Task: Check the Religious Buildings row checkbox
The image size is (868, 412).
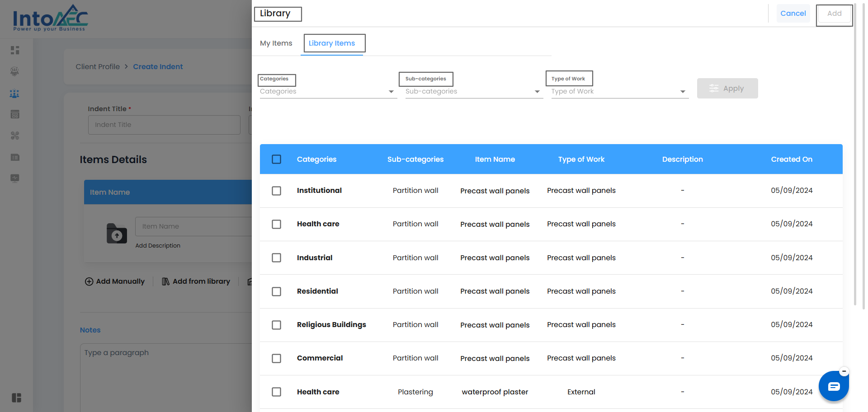Action: [x=277, y=325]
